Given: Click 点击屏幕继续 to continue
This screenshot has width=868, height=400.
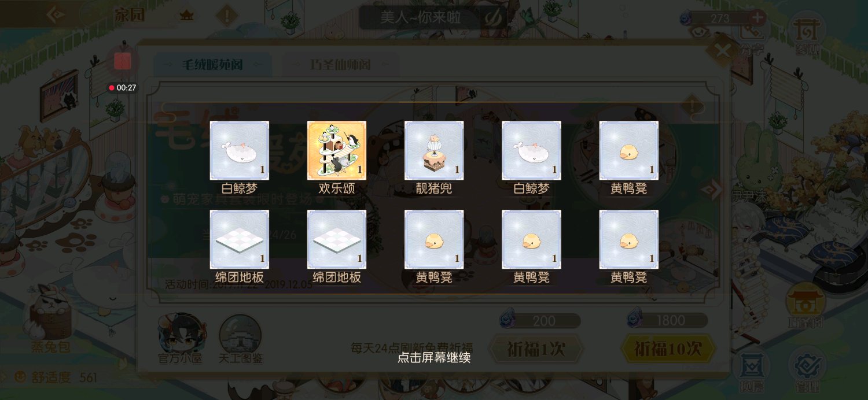Looking at the screenshot, I should click(x=434, y=358).
